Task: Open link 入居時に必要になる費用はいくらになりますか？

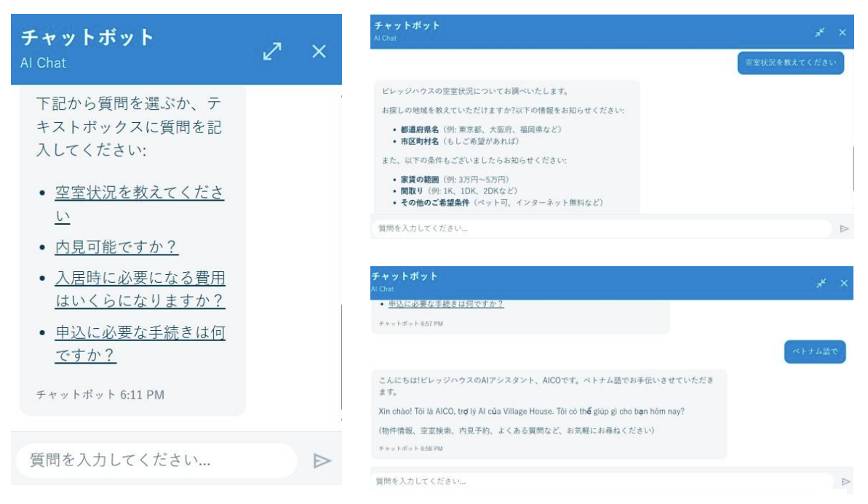Action: (140, 289)
